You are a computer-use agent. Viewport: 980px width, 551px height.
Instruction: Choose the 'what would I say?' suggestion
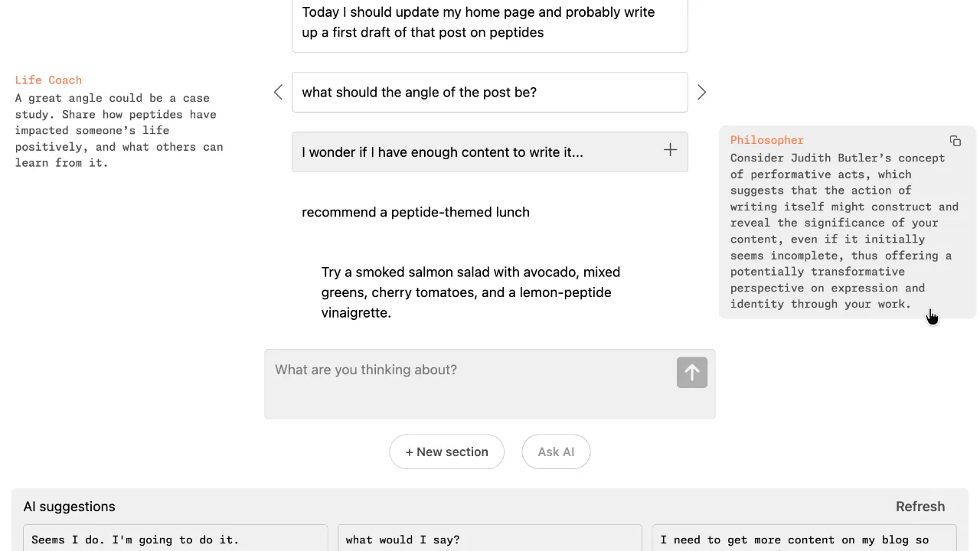click(490, 538)
